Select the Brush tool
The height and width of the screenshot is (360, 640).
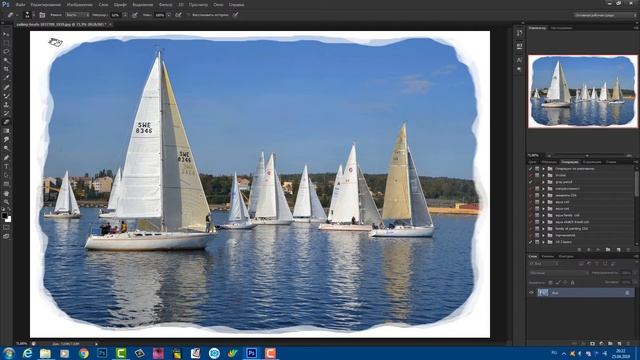[x=6, y=96]
